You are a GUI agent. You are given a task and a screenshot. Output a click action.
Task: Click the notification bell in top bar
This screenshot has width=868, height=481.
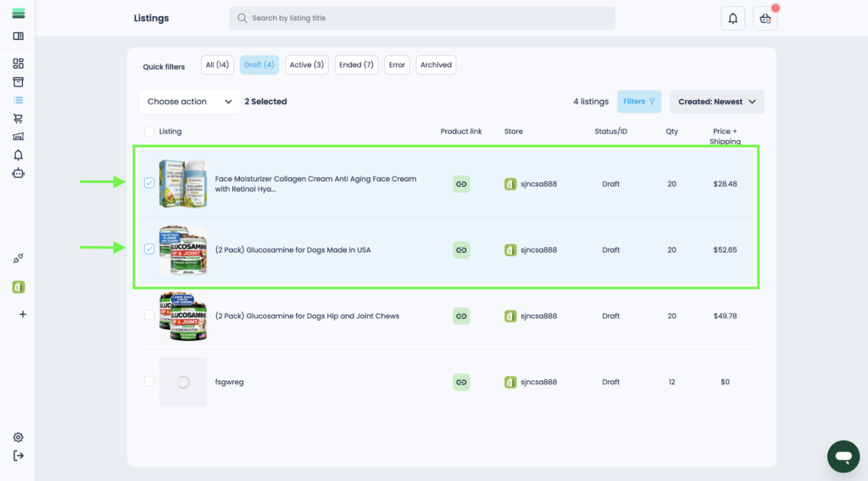tap(732, 19)
